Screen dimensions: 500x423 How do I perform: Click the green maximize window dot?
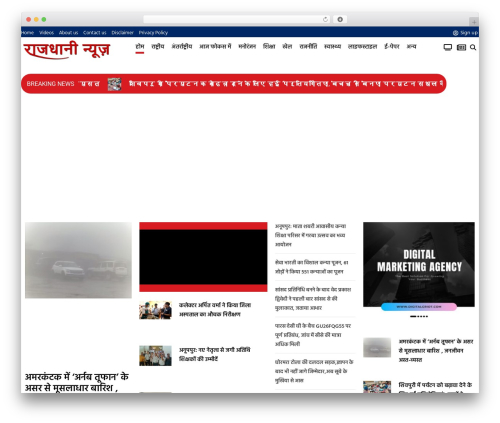[44, 19]
